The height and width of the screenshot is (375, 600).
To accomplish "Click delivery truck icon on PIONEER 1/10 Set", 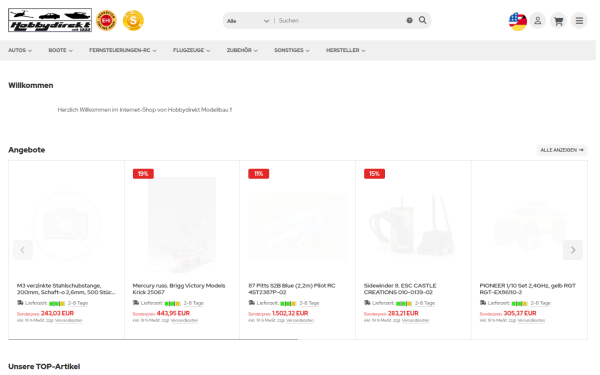I will pos(483,303).
